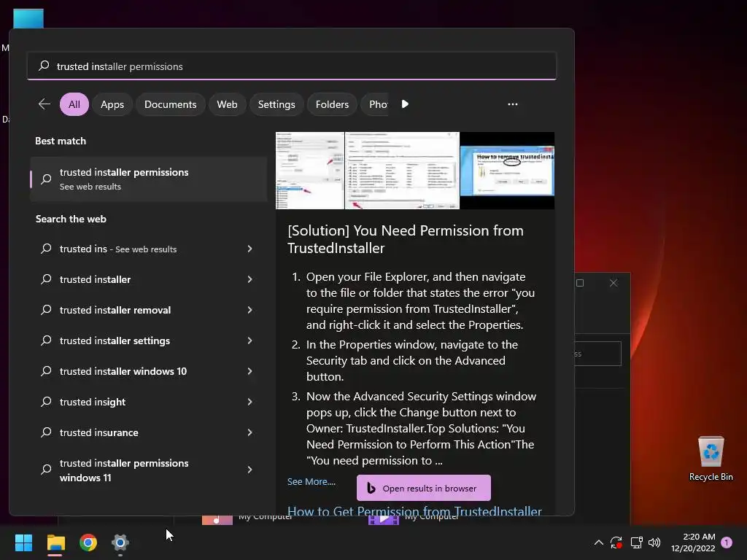Switch to the Folders filter tab
Image resolution: width=747 pixels, height=560 pixels.
[x=332, y=104]
